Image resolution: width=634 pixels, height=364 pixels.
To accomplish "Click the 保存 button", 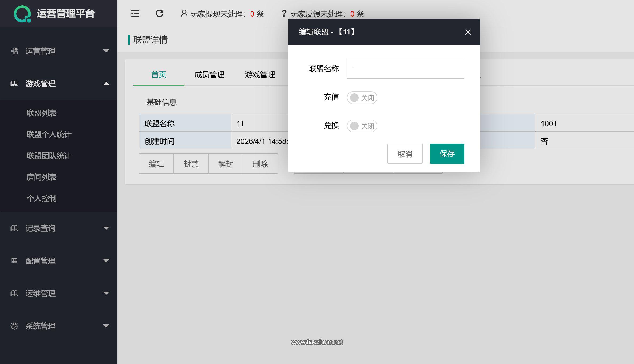I will click(447, 153).
